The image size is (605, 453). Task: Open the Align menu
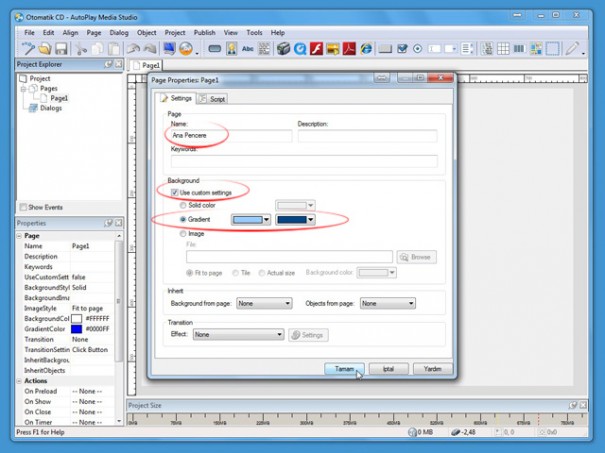click(x=70, y=33)
